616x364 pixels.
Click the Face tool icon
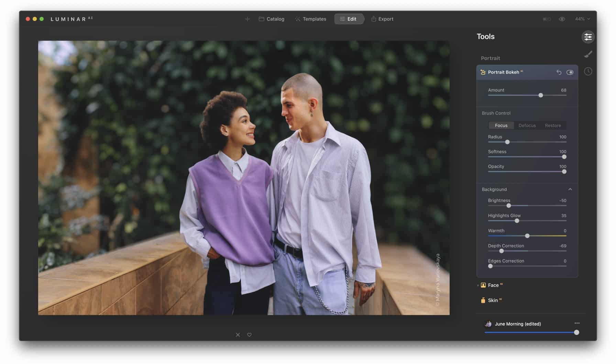tap(483, 285)
